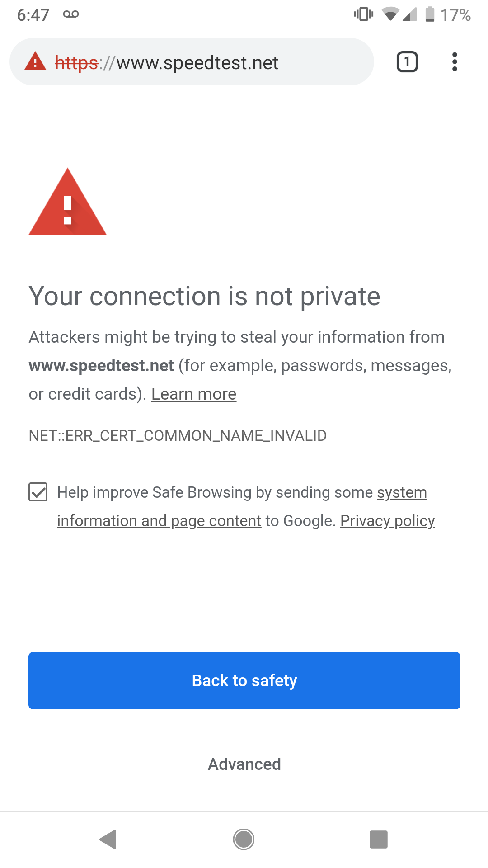Viewport: 488px width, 868px height.
Task: Click the large red warning triangle
Action: 68,203
